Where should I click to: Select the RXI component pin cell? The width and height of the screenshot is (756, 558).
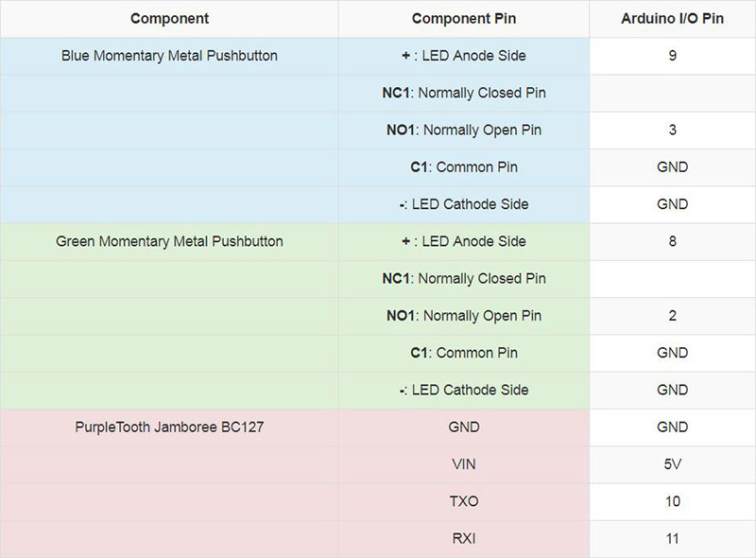463,539
